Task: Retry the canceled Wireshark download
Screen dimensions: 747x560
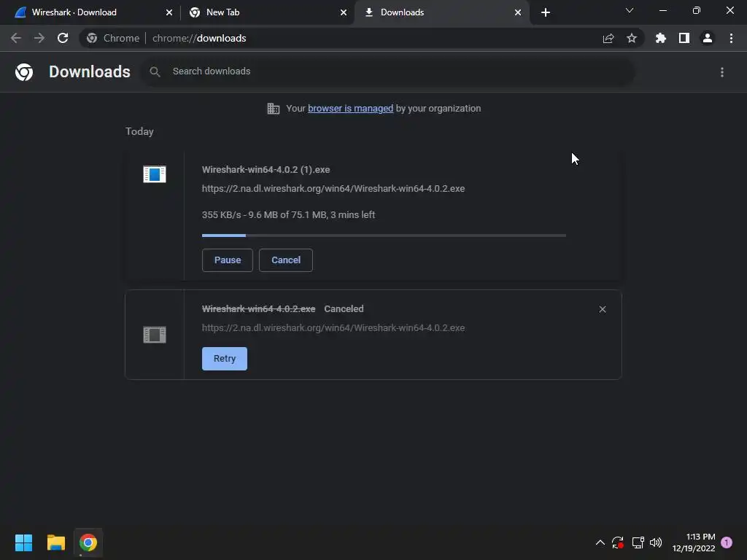Action: (x=225, y=359)
